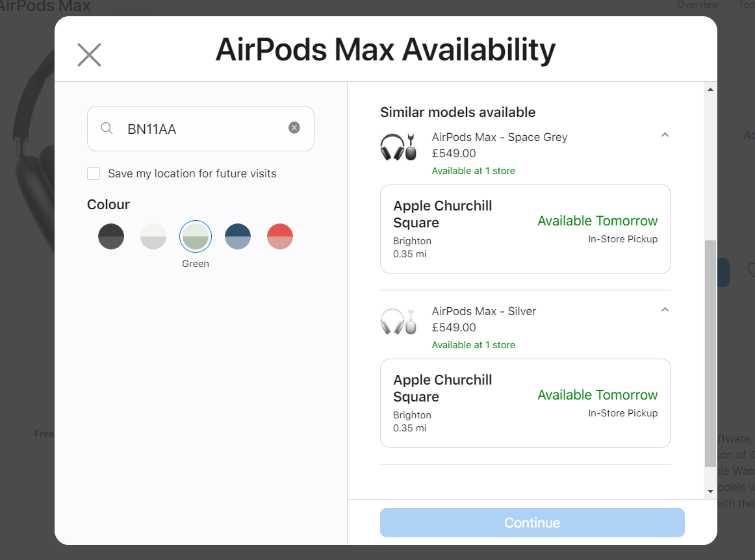The width and height of the screenshot is (755, 560).
Task: Click the Similar models available heading
Action: click(x=457, y=112)
